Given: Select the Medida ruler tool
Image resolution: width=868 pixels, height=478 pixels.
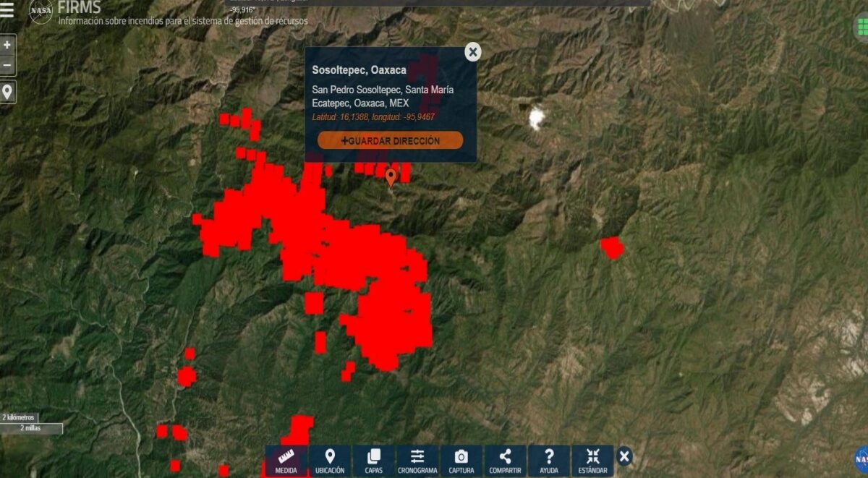Looking at the screenshot, I should coord(286,461).
